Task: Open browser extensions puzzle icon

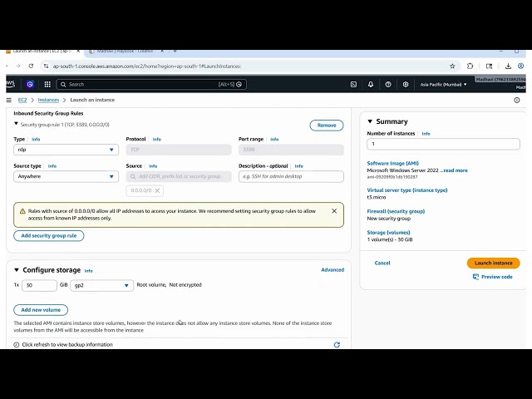Action: point(470,66)
